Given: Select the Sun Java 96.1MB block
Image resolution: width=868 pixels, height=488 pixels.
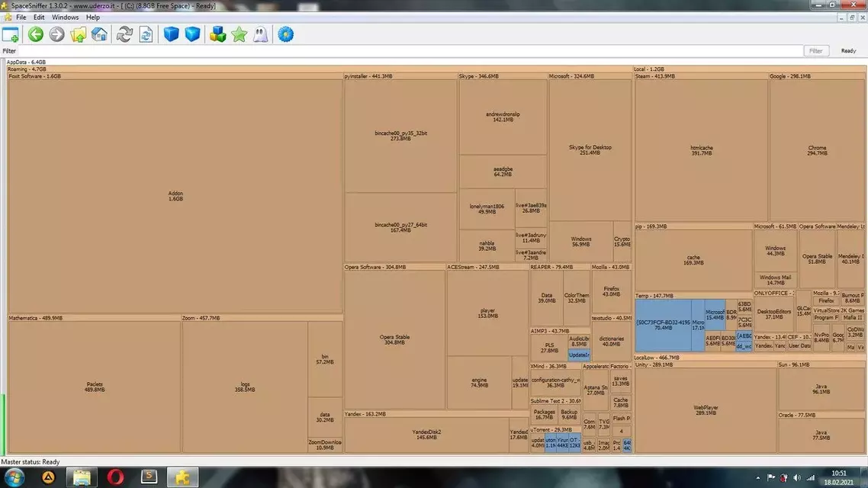Looking at the screenshot, I should [x=821, y=389].
